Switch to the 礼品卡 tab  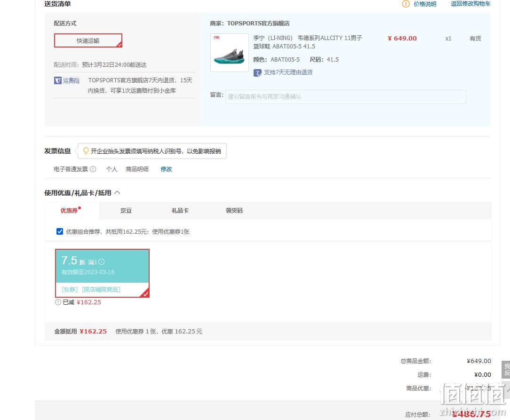[x=180, y=211]
